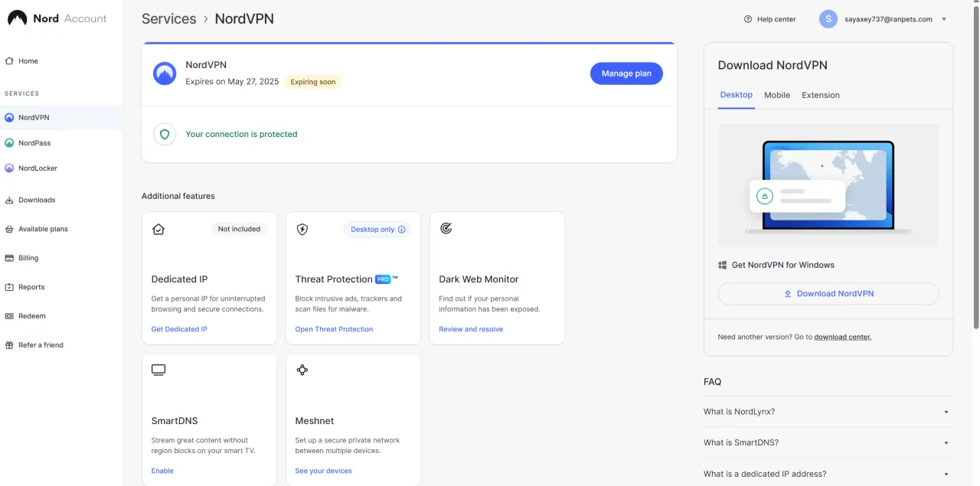Click the NordPass icon in sidebar
This screenshot has width=980, height=486.
pyautogui.click(x=9, y=143)
